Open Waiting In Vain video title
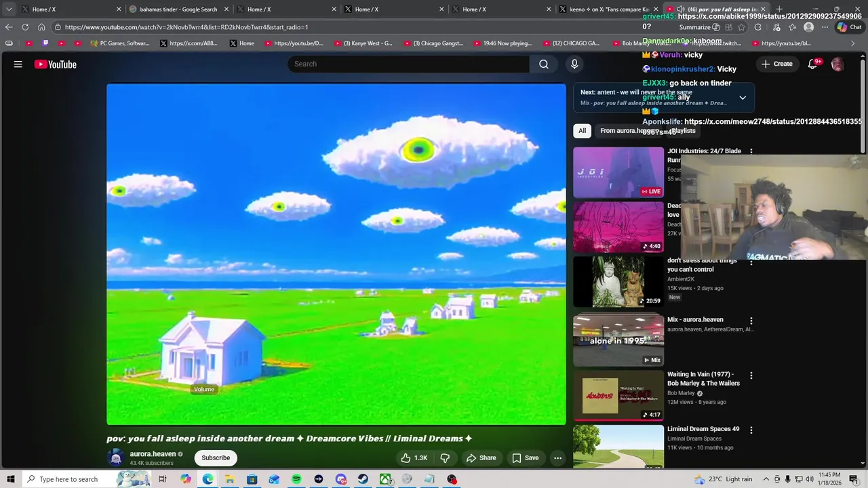 point(703,379)
